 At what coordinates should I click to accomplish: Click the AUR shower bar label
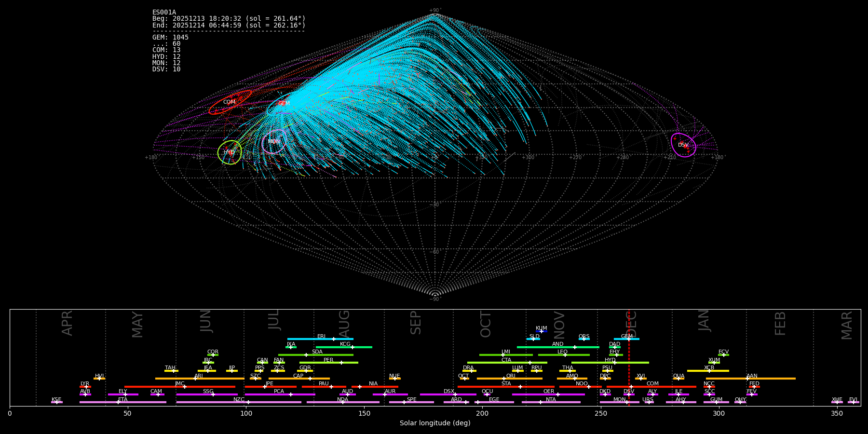coord(390,392)
